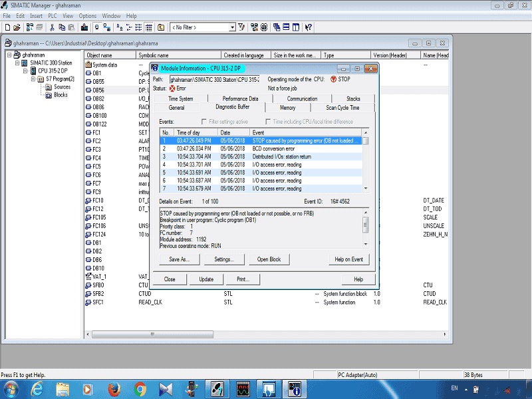This screenshot has height=399, width=532.
Task: Select Sources in the project tree
Action: [62, 87]
